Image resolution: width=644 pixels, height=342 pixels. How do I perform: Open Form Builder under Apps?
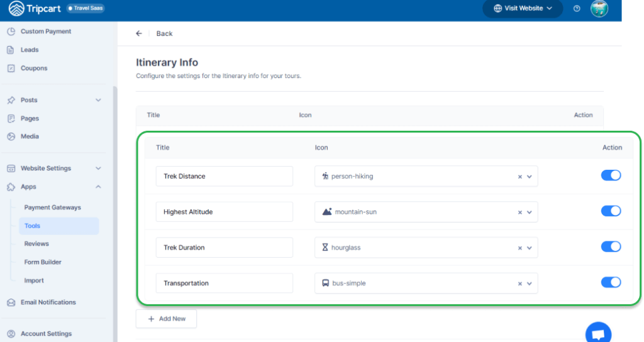pyautogui.click(x=43, y=262)
